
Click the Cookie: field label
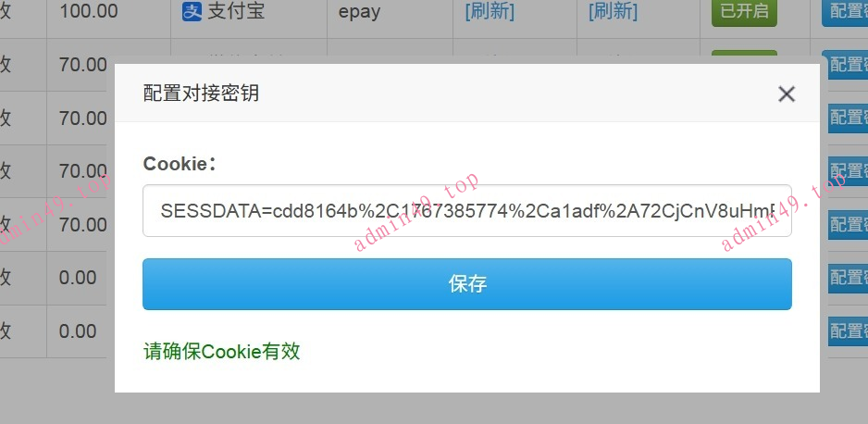pos(179,164)
